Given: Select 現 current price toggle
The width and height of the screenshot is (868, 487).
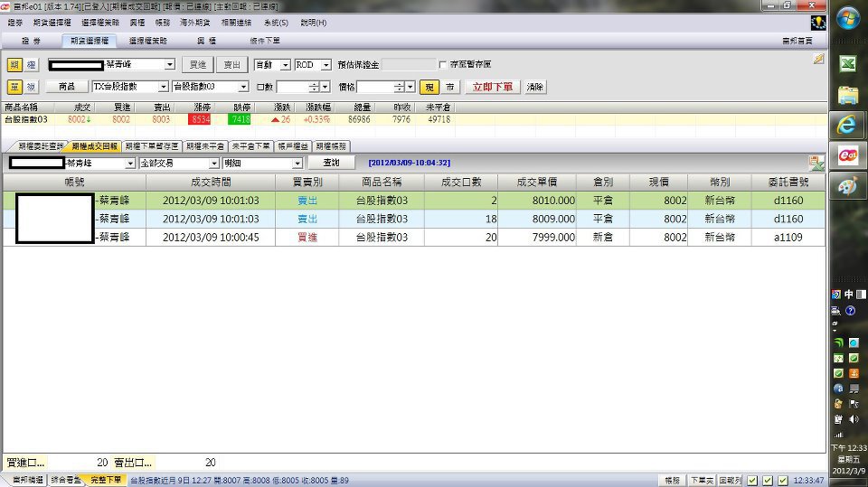Looking at the screenshot, I should click(x=429, y=87).
